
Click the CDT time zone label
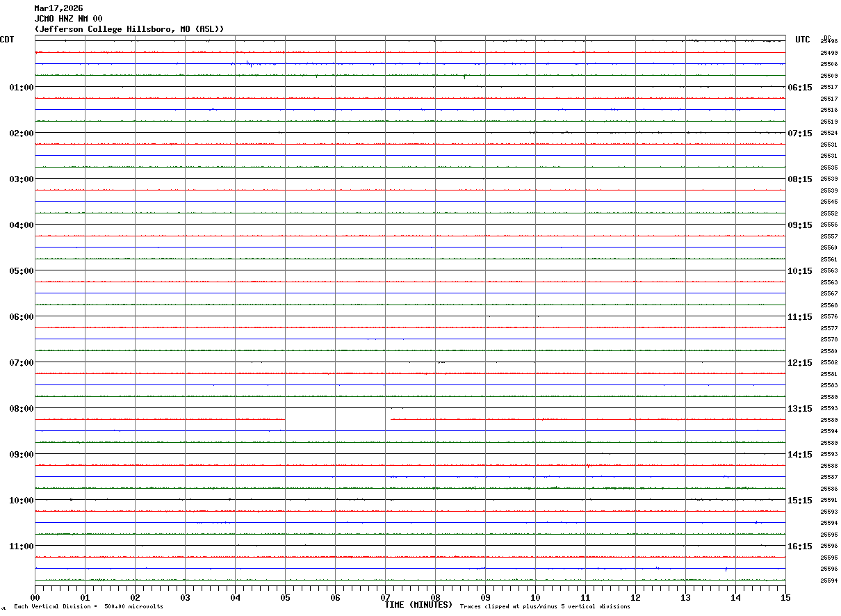(7, 40)
